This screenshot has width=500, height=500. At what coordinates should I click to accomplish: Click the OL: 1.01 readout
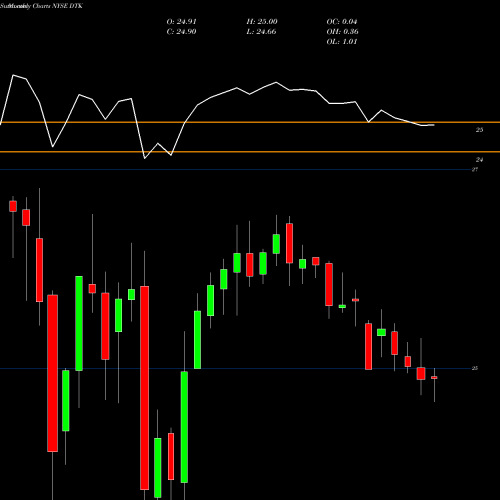[342, 42]
